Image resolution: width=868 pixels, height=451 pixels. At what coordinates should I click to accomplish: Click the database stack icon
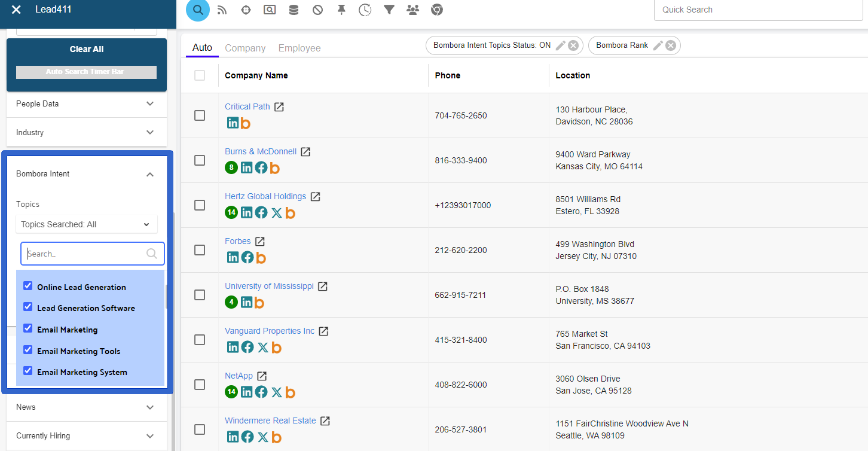coord(294,10)
